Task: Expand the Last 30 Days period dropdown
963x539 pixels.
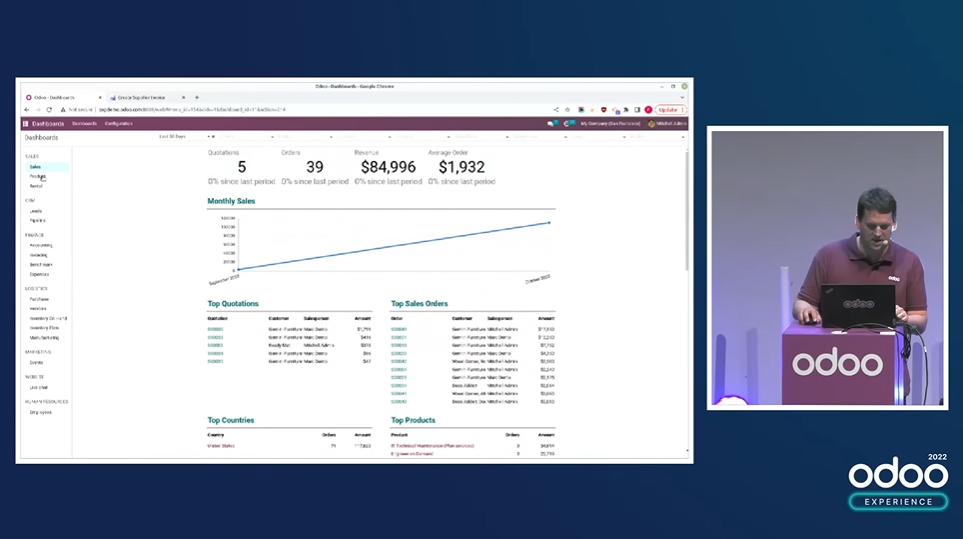Action: pyautogui.click(x=209, y=136)
